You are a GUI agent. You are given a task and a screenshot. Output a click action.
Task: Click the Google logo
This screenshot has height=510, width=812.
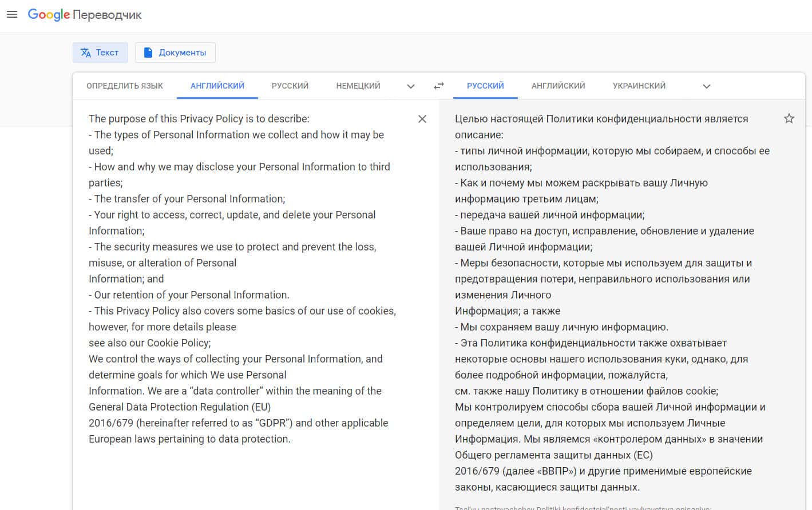pos(49,14)
